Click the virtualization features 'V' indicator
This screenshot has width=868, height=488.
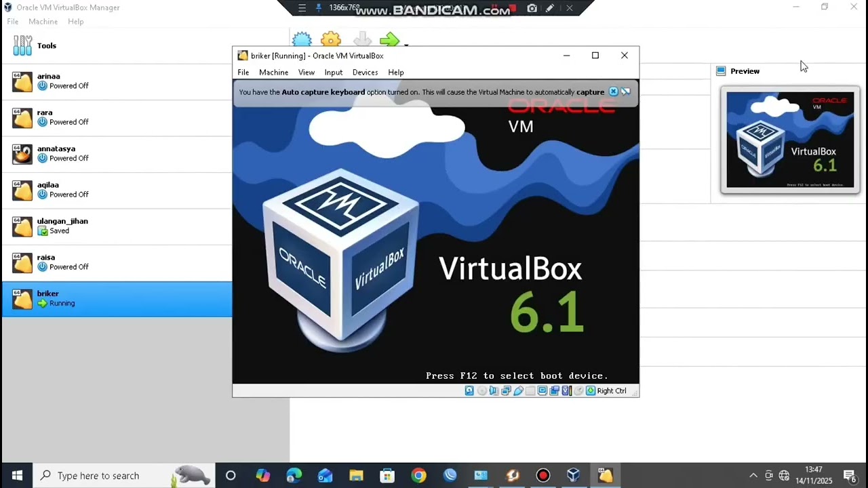pos(566,390)
